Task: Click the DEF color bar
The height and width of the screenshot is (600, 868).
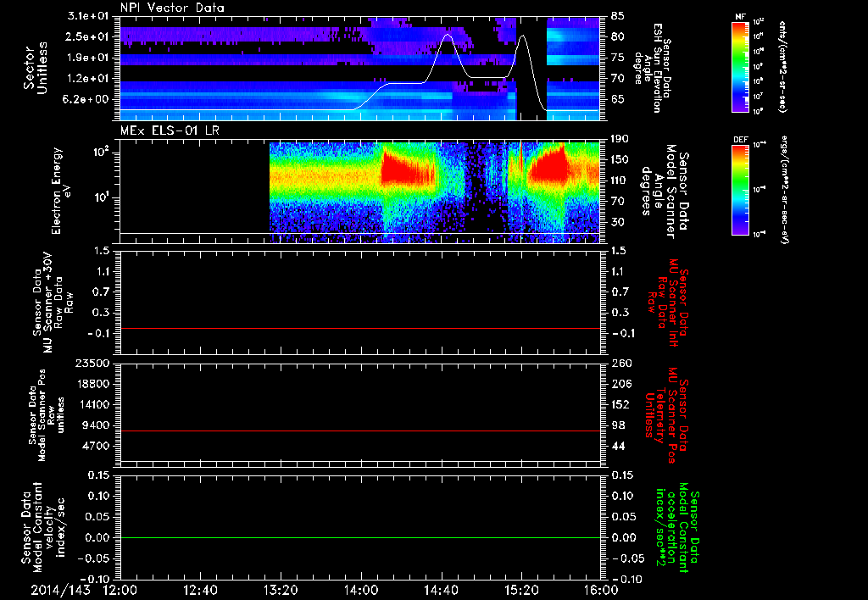Action: tap(740, 190)
